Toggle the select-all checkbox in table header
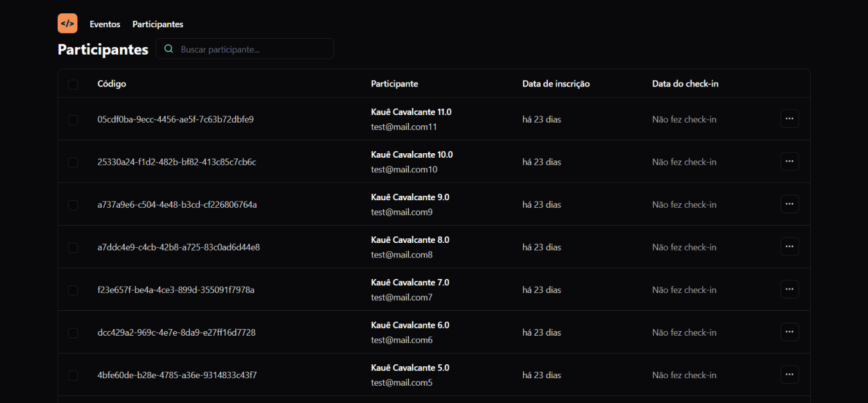The height and width of the screenshot is (403, 868). [73, 85]
